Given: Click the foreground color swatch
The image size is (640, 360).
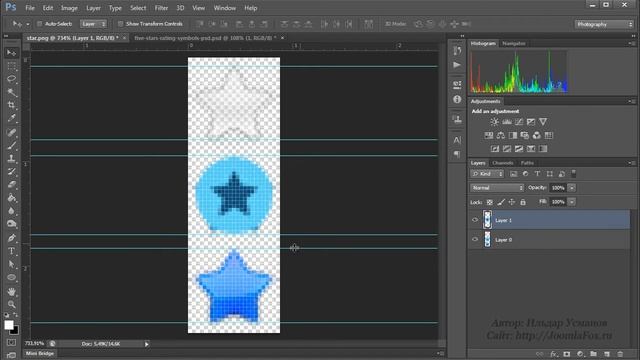Looking at the screenshot, I should [x=9, y=325].
